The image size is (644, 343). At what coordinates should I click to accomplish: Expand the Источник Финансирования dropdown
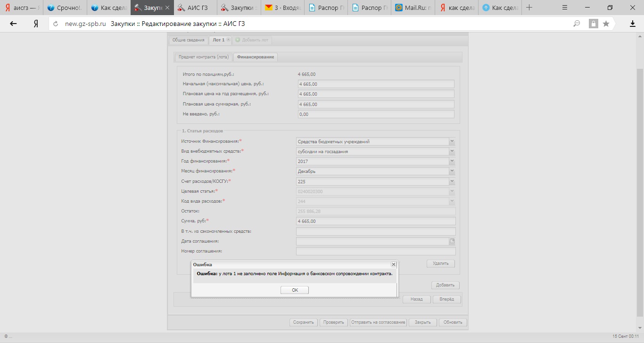point(452,141)
